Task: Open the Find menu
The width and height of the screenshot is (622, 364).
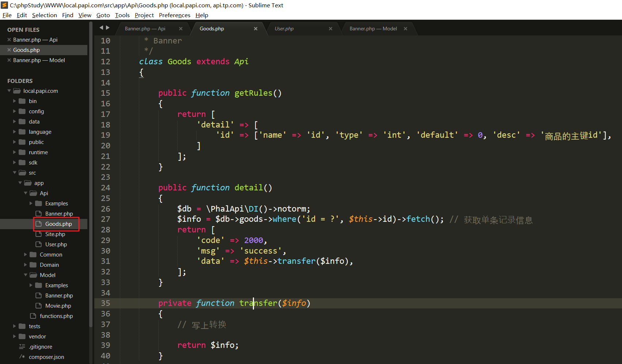Action: [68, 15]
